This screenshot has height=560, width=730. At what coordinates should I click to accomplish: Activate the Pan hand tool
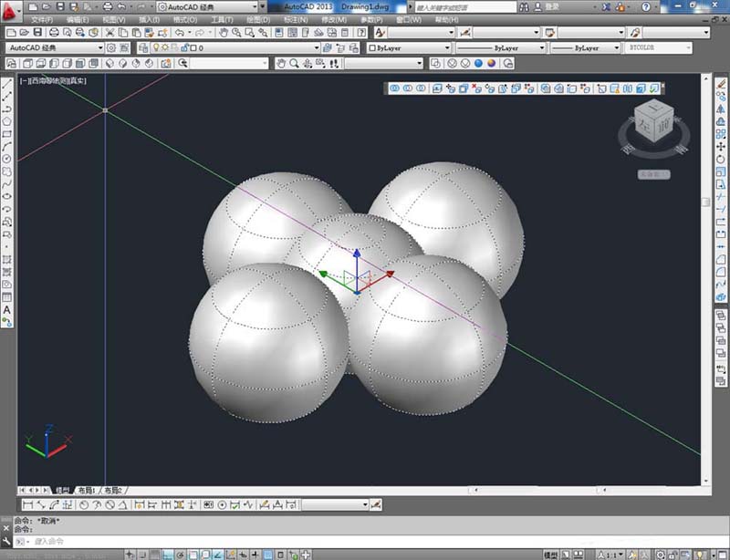pyautogui.click(x=224, y=32)
